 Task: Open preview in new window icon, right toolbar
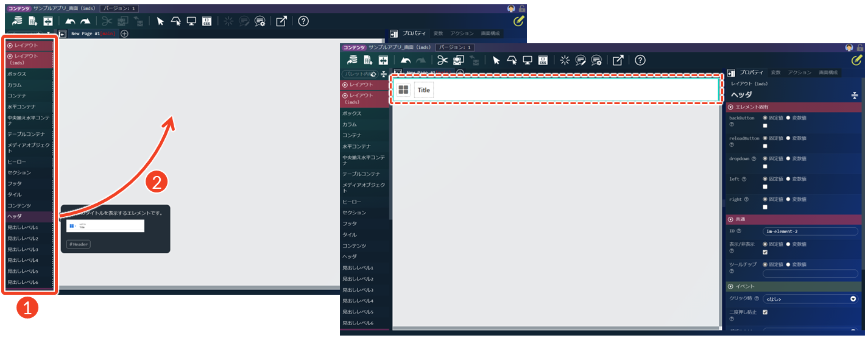(618, 60)
